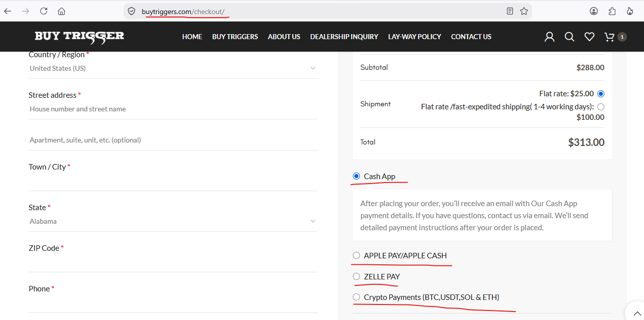Open LAY-WAY POLICY menu item

tap(415, 37)
